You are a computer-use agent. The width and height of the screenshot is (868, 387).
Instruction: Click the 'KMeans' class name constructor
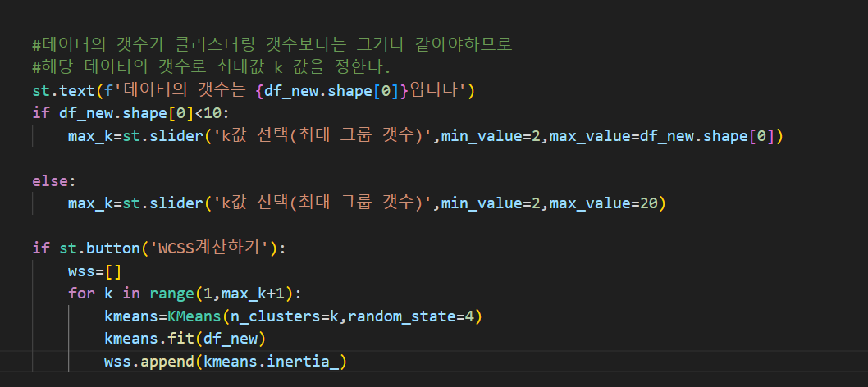pos(194,316)
